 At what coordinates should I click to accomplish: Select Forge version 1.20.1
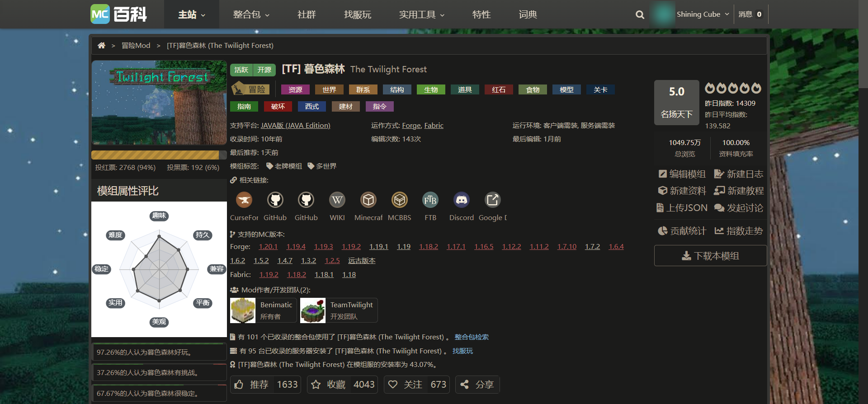point(268,247)
